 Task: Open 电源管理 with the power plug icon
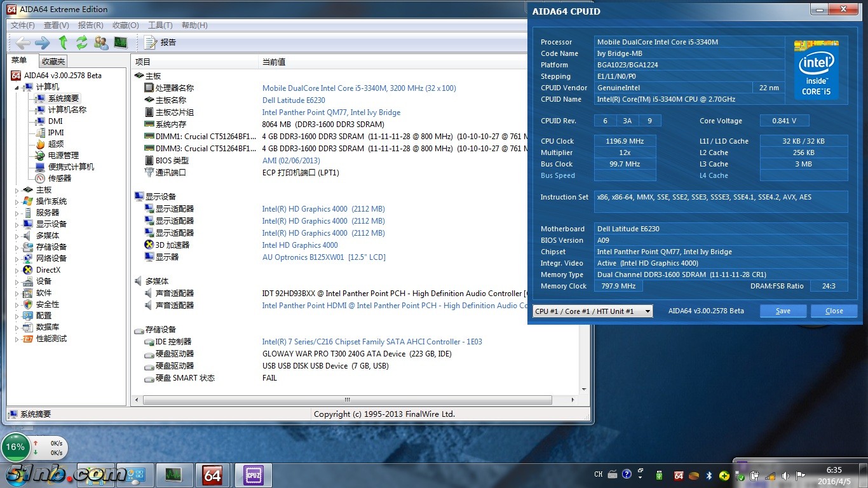tap(64, 156)
